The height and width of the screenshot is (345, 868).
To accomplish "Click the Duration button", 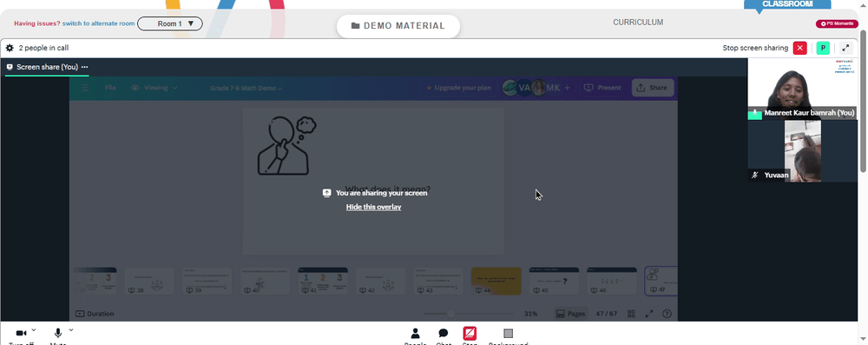I will [x=95, y=314].
